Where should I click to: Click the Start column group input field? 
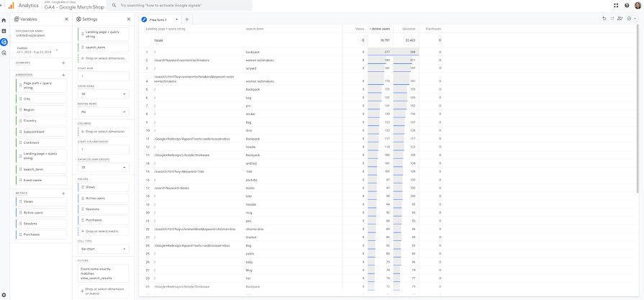click(x=104, y=150)
